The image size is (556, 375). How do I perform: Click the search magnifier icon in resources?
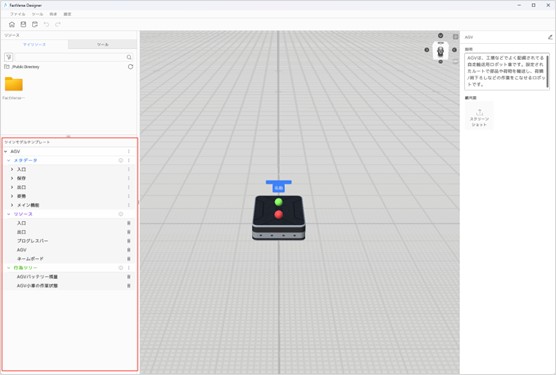click(129, 57)
